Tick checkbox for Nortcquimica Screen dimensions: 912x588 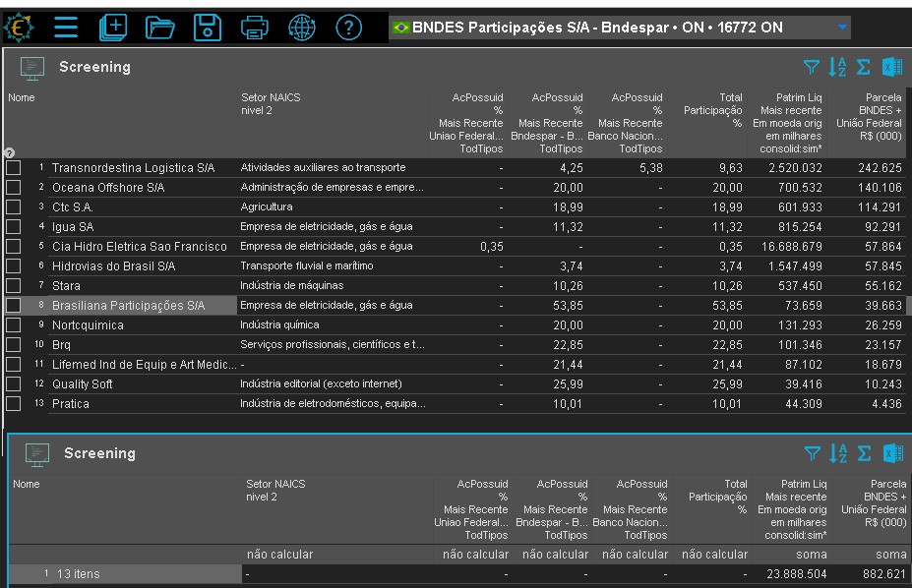tap(14, 325)
